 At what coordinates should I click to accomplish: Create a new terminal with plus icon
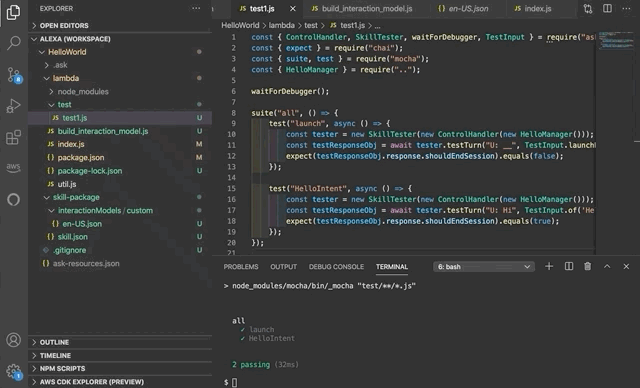549,266
